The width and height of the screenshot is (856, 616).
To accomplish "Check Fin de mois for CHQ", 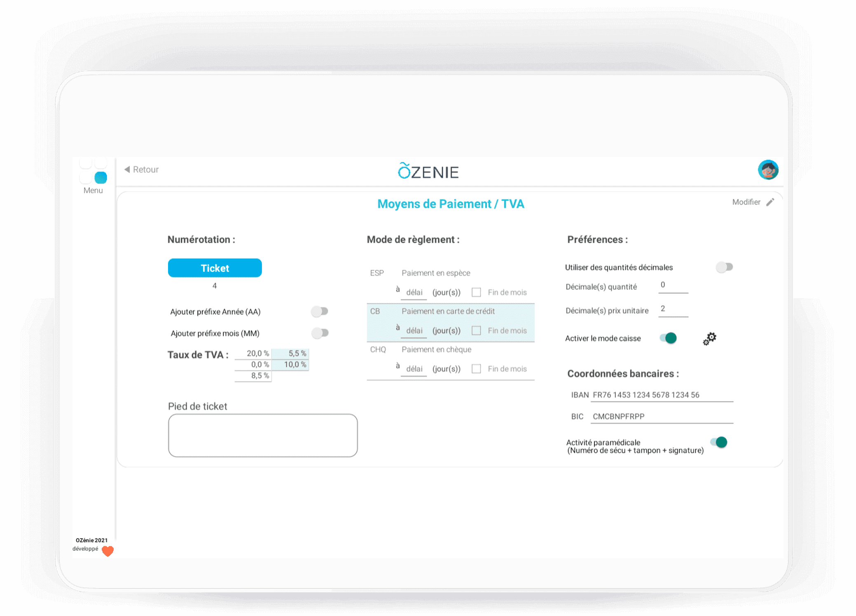I will coord(476,369).
